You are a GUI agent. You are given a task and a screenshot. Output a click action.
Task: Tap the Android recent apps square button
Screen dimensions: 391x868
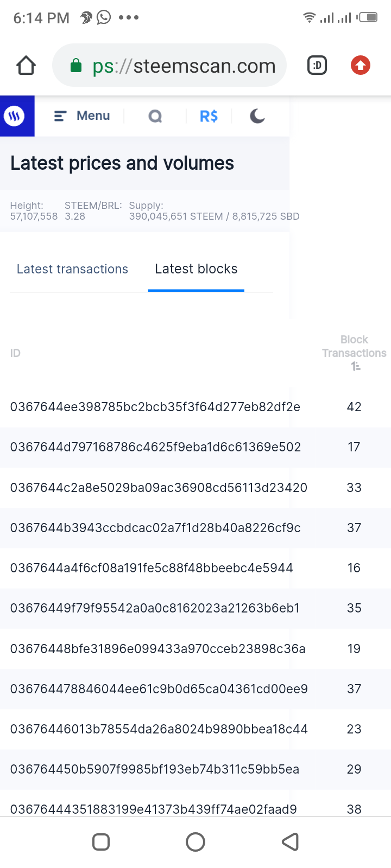click(x=101, y=842)
